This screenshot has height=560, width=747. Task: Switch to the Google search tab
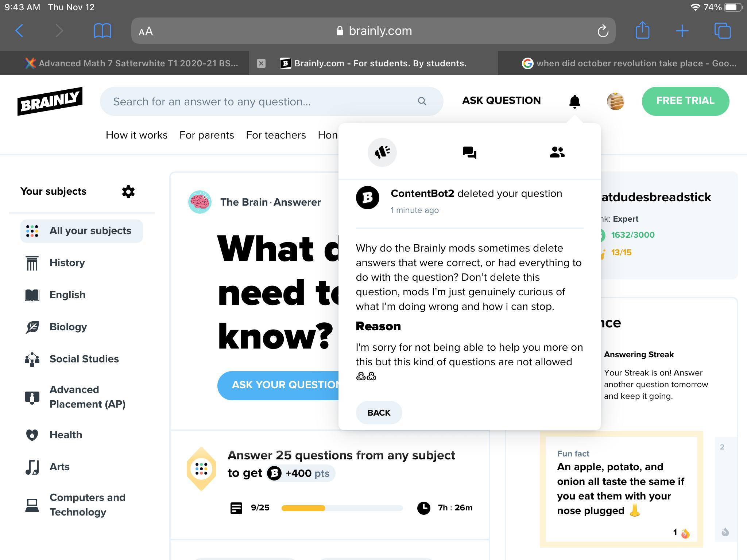[x=628, y=63]
